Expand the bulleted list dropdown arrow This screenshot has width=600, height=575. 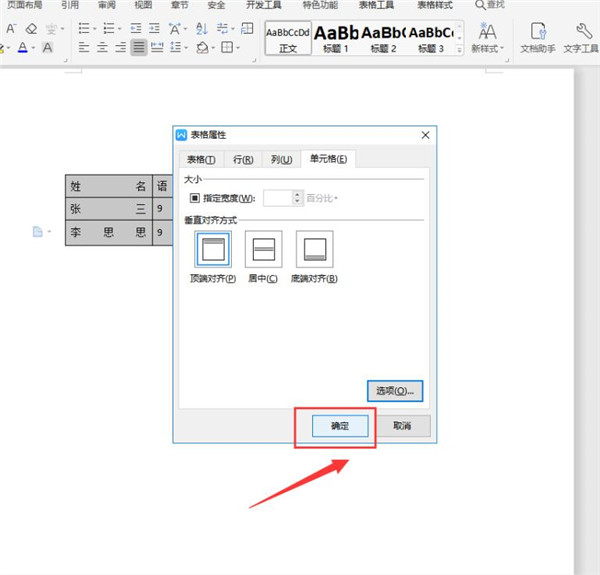[x=95, y=29]
